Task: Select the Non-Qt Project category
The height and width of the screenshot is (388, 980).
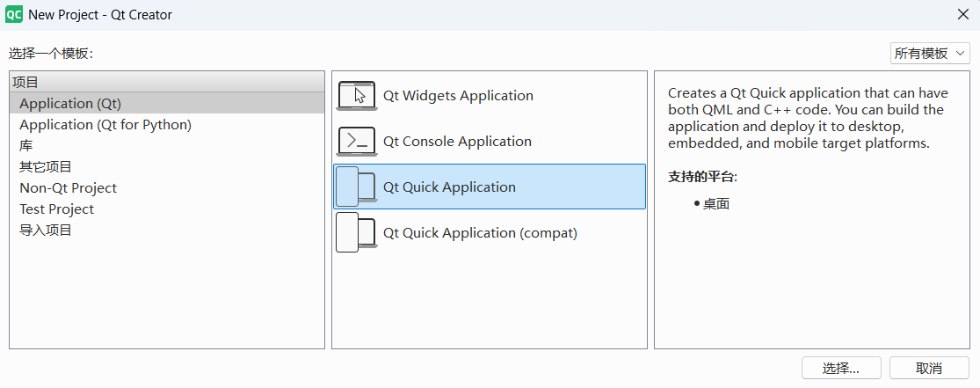Action: 69,188
